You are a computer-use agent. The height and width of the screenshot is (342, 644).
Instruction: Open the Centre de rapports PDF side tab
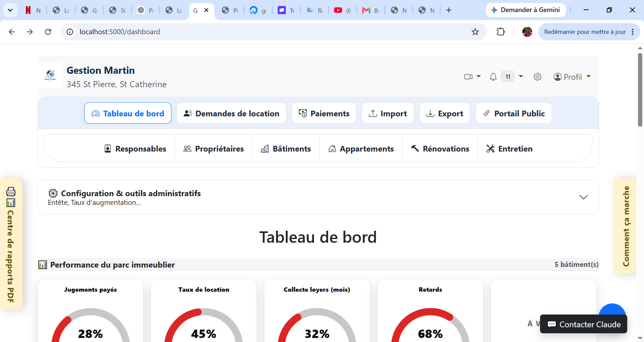pos(11,244)
